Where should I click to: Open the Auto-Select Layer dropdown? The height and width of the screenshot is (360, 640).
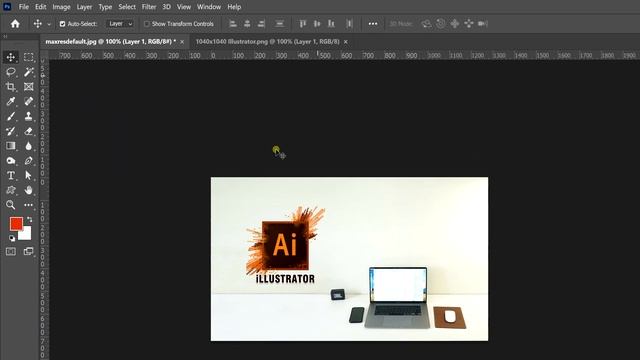(x=120, y=24)
